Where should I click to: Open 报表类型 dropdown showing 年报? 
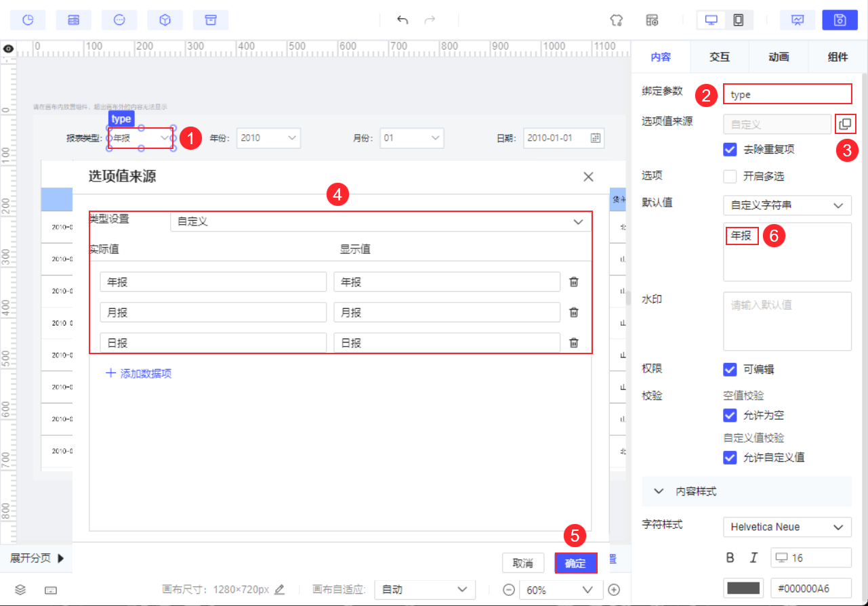(141, 138)
